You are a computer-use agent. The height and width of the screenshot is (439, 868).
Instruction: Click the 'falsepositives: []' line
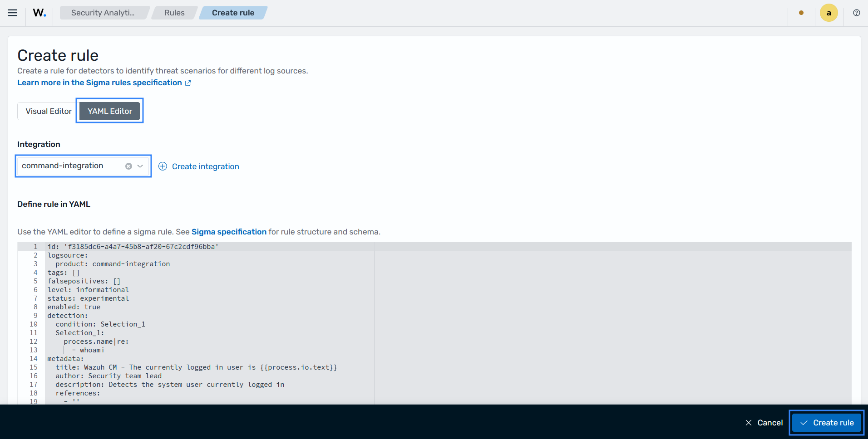84,281
